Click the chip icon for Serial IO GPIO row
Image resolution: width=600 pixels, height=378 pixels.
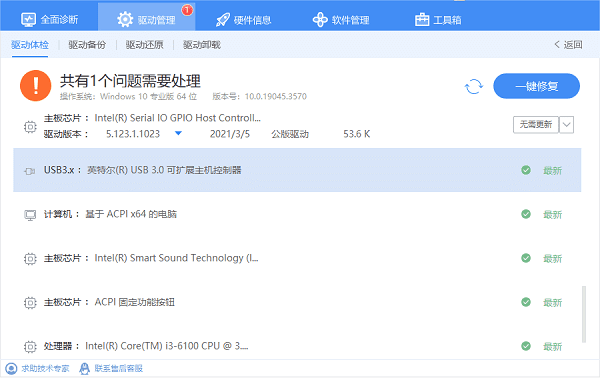[30, 127]
